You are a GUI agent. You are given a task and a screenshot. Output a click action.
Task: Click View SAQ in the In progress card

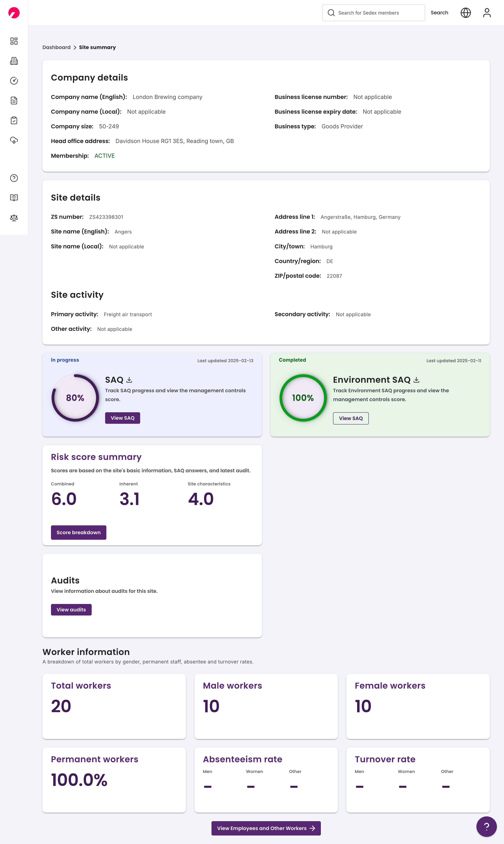[x=122, y=418]
